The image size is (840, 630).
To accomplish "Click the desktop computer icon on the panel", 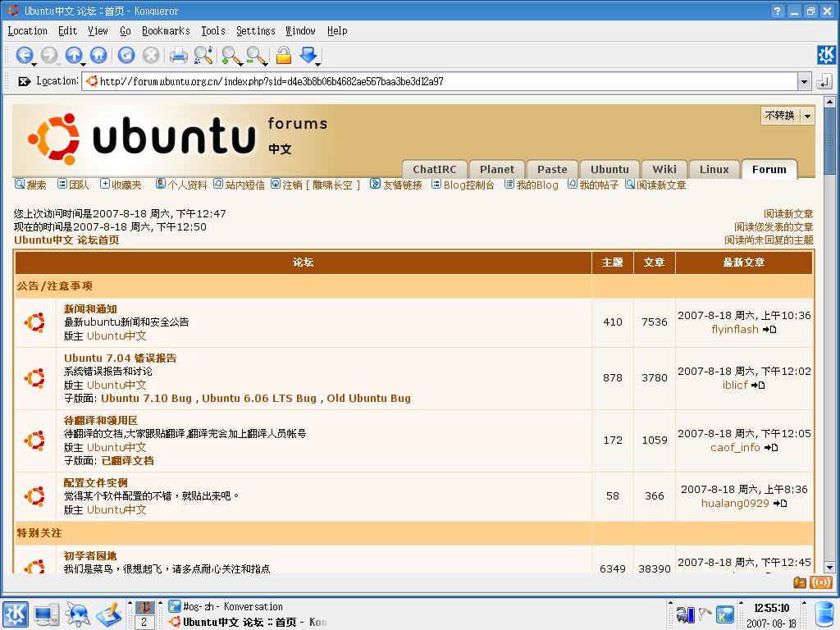I will (x=47, y=614).
